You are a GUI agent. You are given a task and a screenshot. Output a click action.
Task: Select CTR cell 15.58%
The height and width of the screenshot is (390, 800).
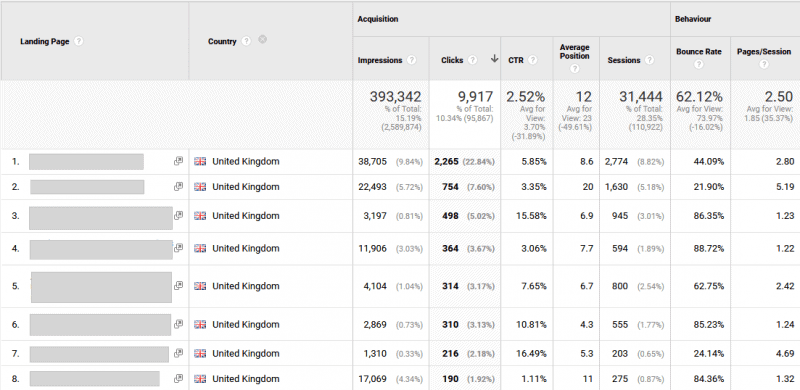(531, 216)
